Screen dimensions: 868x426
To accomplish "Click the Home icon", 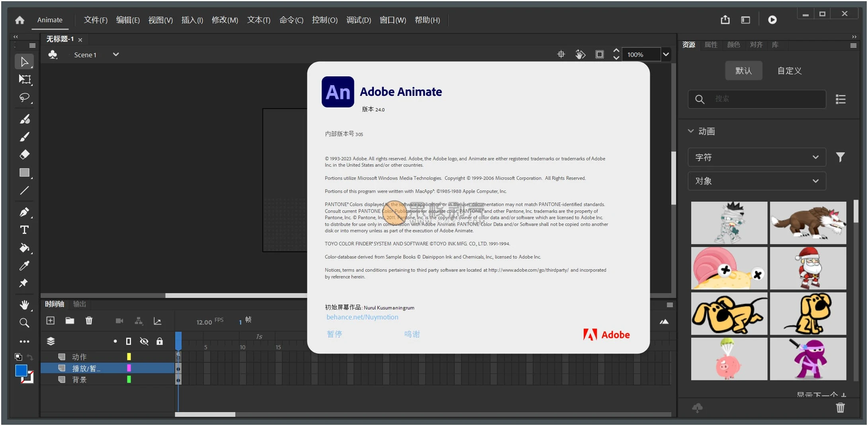I will coord(20,20).
